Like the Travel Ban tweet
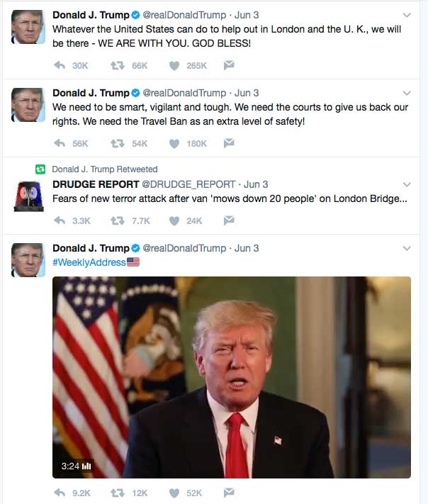 174,143
